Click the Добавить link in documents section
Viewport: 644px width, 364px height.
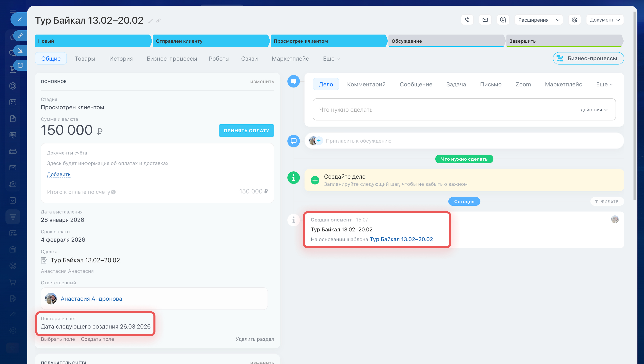(x=59, y=174)
